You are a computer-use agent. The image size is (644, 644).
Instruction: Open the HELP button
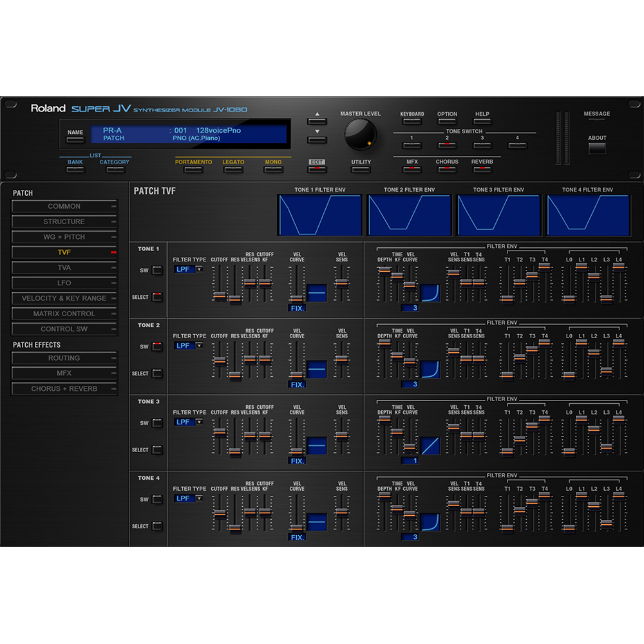click(x=482, y=121)
